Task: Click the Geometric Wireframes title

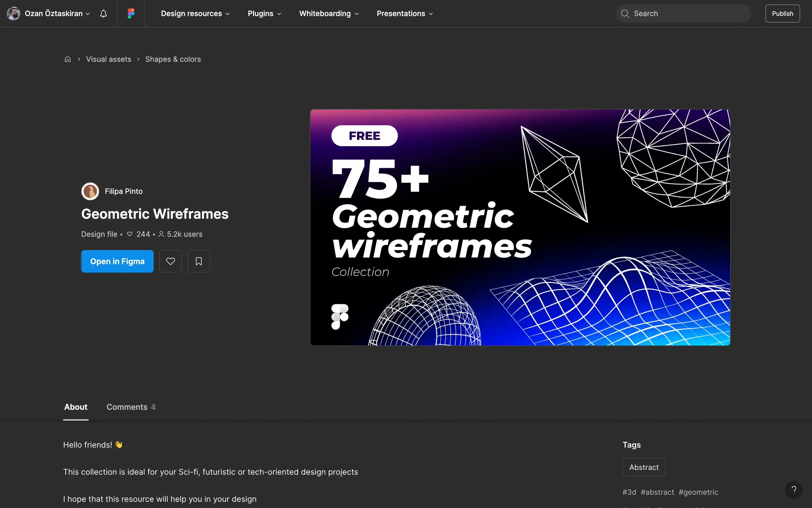Action: pos(155,214)
